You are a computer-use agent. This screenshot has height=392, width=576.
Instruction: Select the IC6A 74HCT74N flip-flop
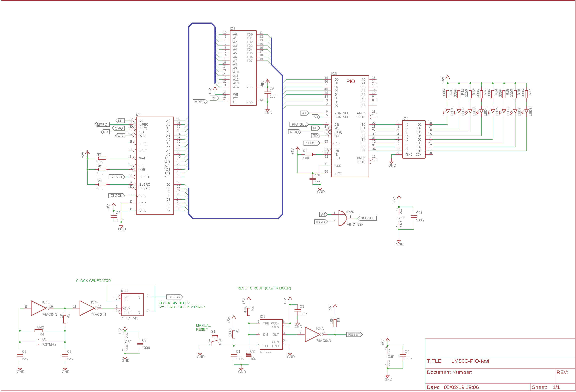click(x=132, y=304)
